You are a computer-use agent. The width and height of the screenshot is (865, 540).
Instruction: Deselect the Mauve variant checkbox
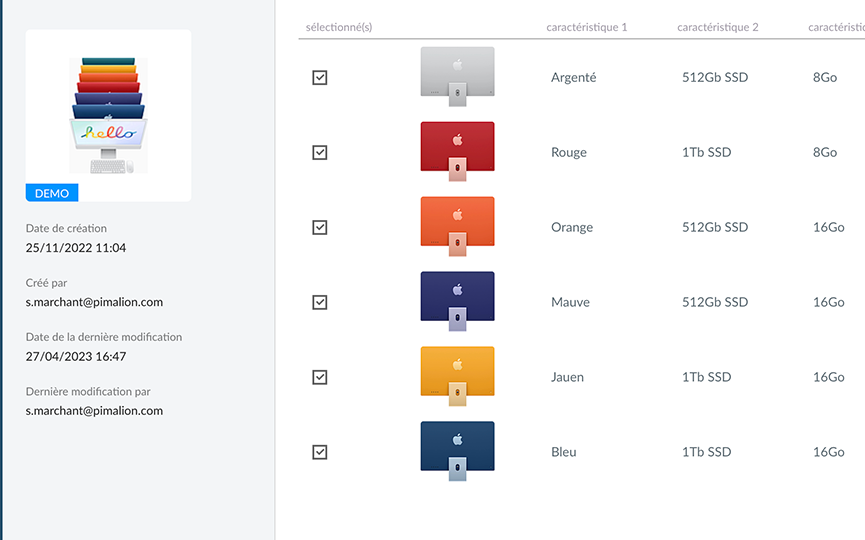(320, 302)
